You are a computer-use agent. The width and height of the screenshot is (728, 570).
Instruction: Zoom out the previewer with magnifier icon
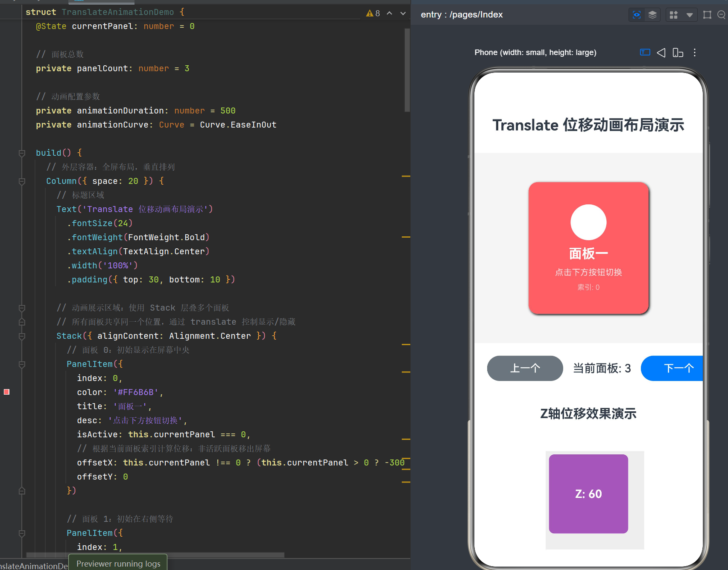pos(722,15)
